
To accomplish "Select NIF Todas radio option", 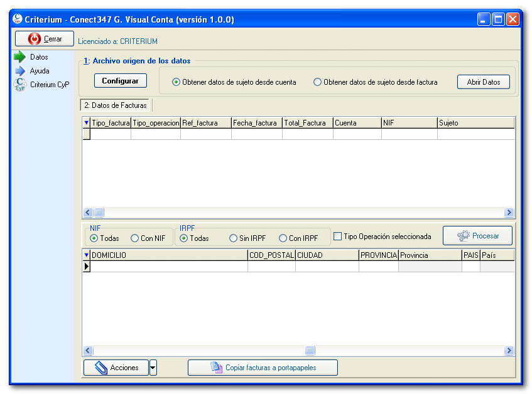I will click(x=94, y=238).
